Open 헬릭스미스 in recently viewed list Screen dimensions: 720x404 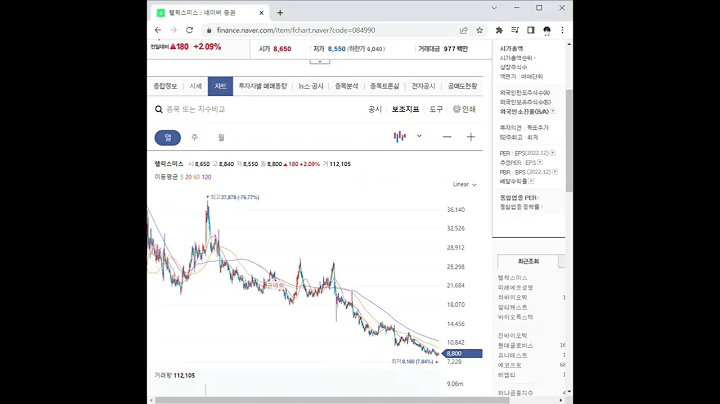(x=512, y=278)
